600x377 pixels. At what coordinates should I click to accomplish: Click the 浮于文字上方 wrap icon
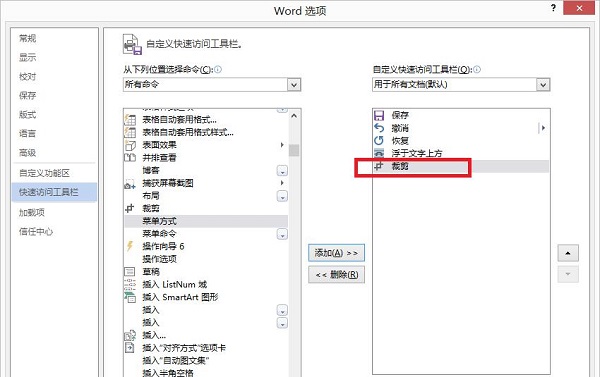coord(379,153)
